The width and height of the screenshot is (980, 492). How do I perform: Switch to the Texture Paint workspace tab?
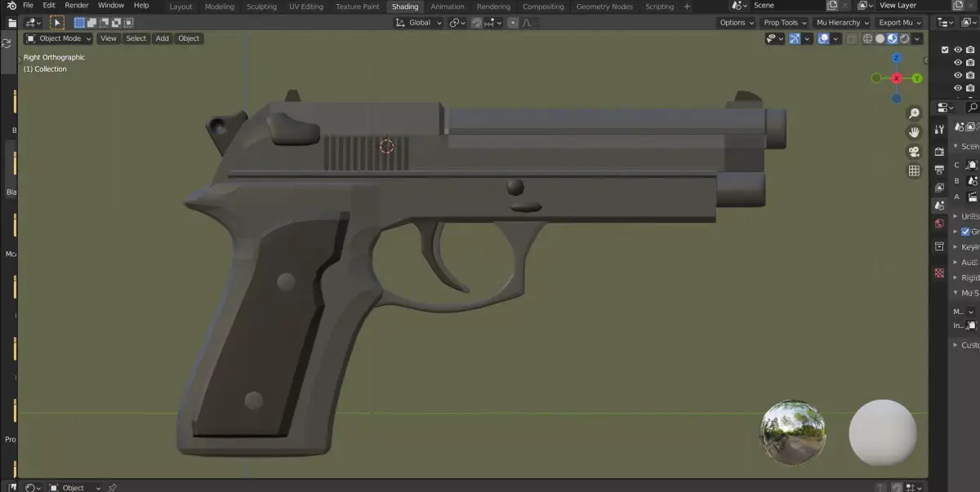point(358,7)
